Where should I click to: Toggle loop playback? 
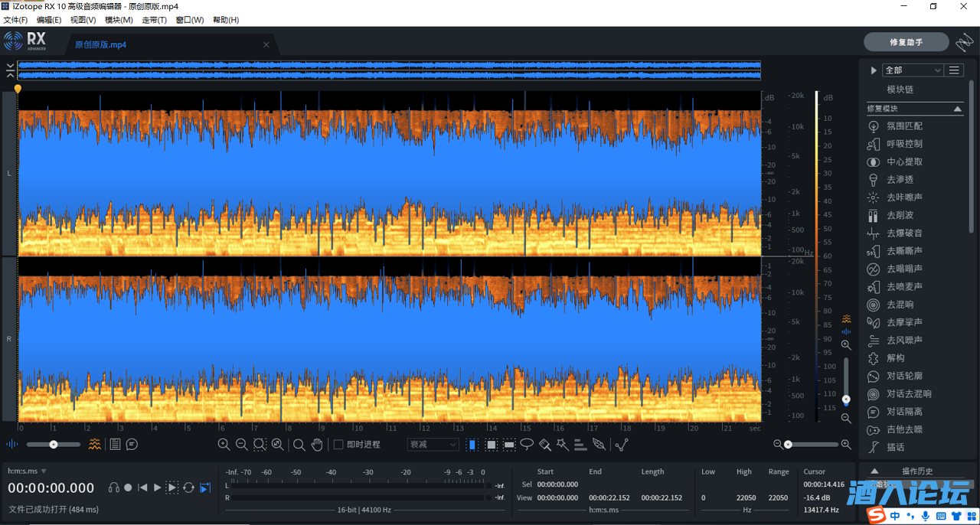pos(188,487)
